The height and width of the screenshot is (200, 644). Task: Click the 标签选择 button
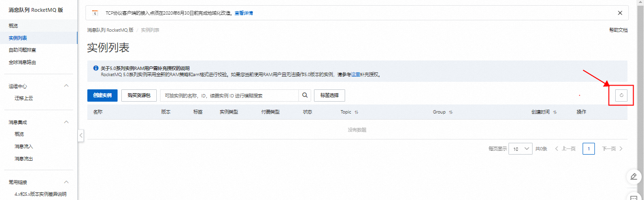(x=330, y=96)
